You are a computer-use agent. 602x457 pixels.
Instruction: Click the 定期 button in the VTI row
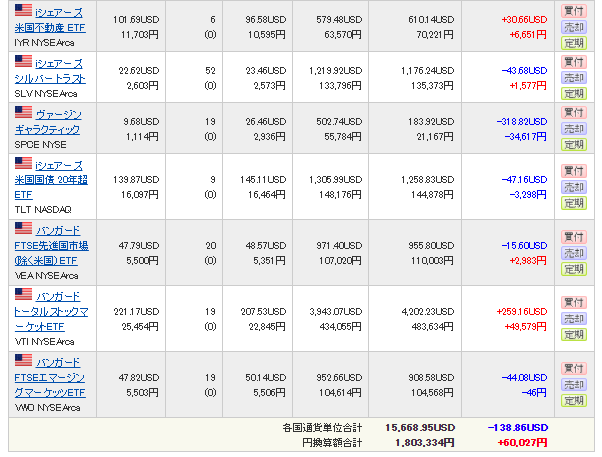click(x=574, y=334)
